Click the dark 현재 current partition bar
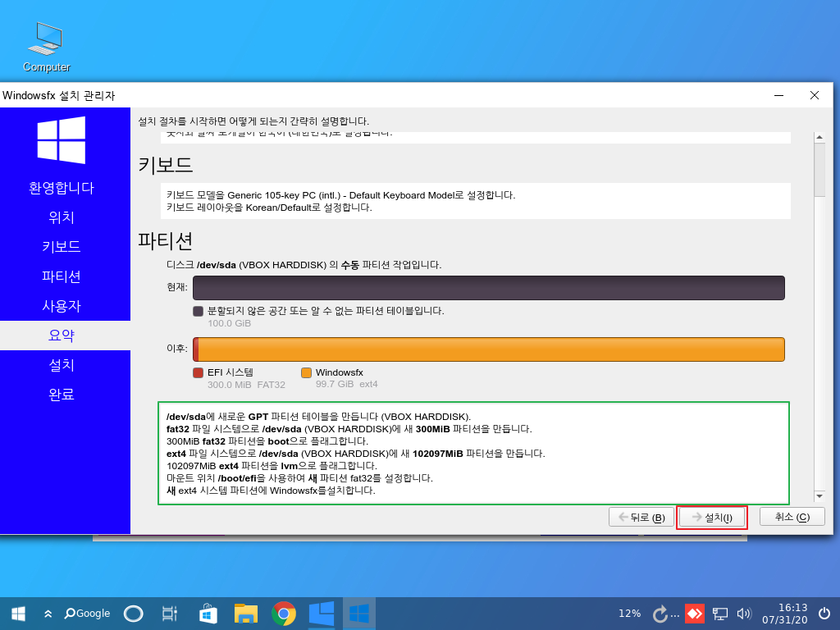This screenshot has height=630, width=840. tap(489, 288)
